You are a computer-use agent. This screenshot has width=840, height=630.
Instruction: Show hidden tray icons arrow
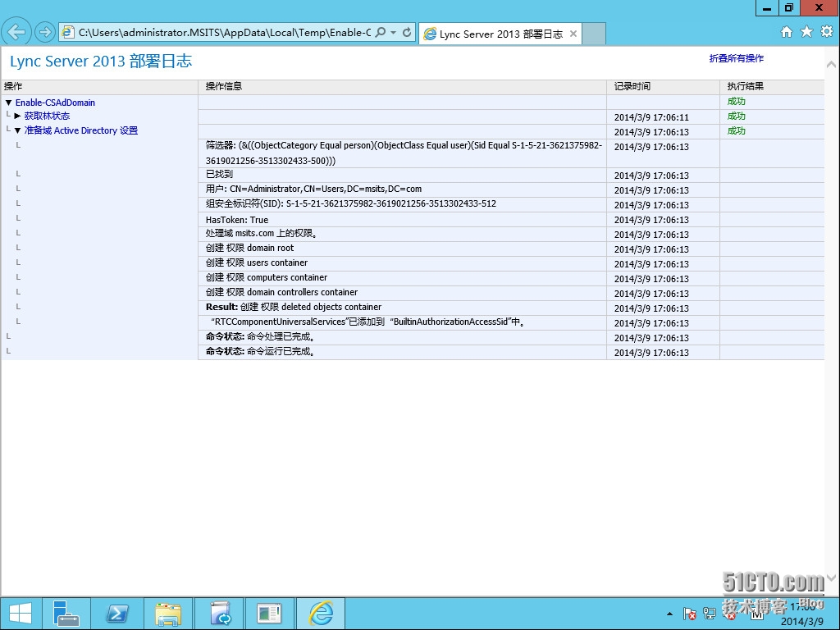(669, 614)
